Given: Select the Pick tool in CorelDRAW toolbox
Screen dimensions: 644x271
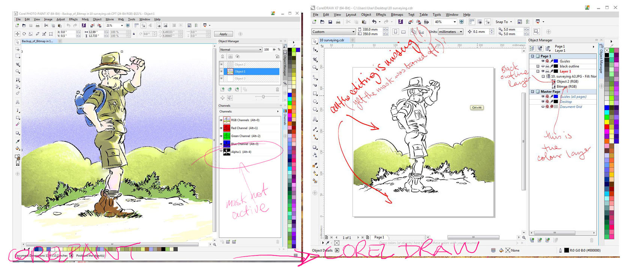Looking at the screenshot, I should tap(315, 40).
